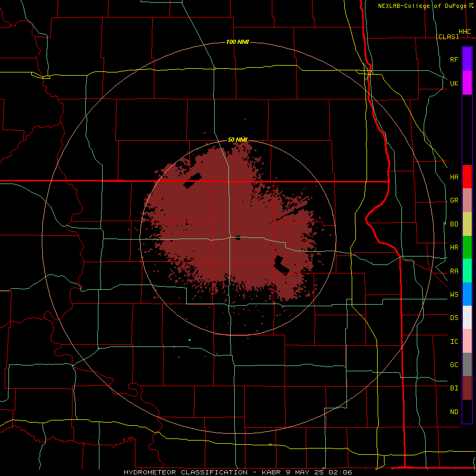The image size is (476, 476).
Task: Click the BI legend label
Action: (x=454, y=388)
